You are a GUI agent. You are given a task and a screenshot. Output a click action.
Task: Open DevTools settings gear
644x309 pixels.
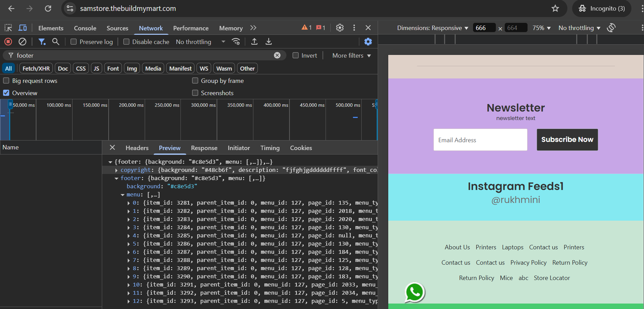[x=340, y=28]
